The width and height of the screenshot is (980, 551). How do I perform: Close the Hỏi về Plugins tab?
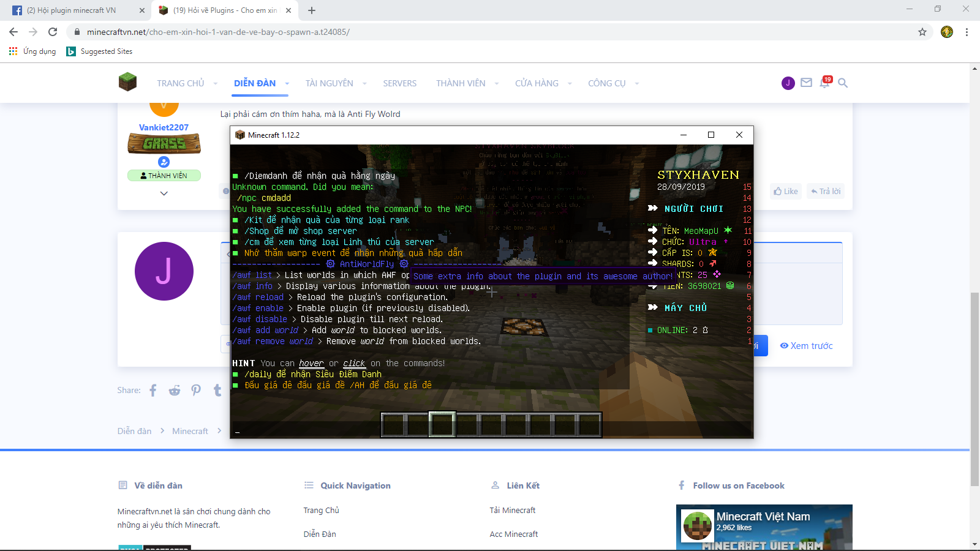(289, 10)
